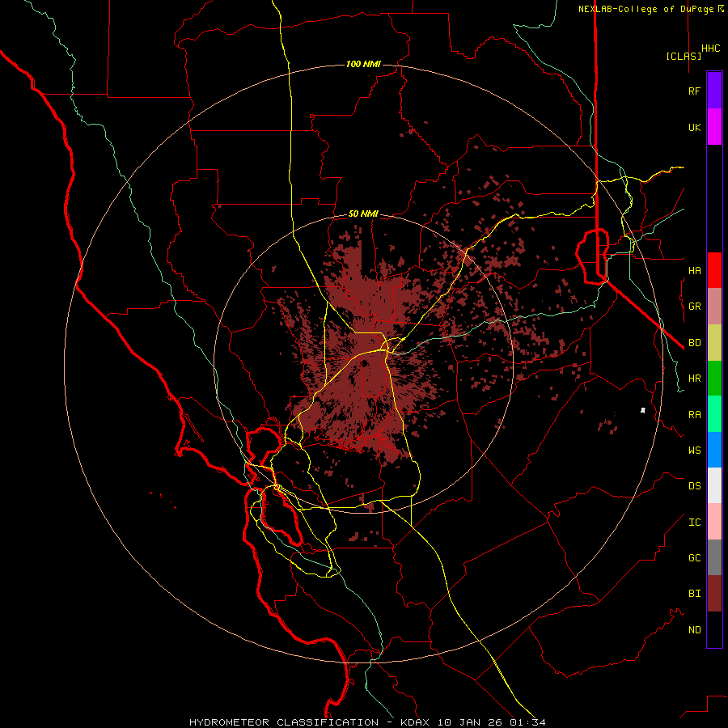728x728 pixels.
Task: Click the "50 NMI" range ring label
Action: (x=363, y=214)
